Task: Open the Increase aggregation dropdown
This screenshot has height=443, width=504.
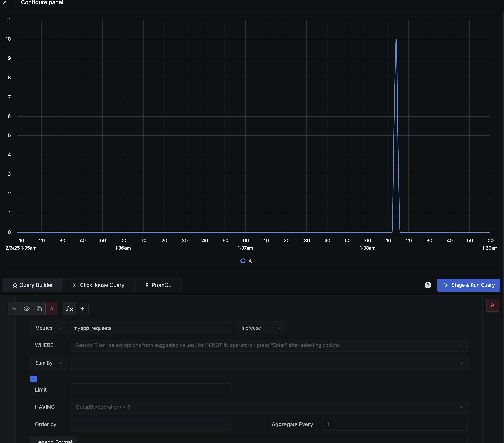Action: [261, 328]
